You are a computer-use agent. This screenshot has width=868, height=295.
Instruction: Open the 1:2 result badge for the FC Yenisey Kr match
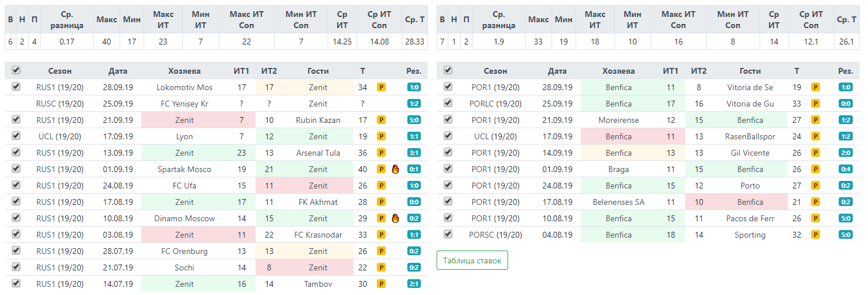click(414, 104)
